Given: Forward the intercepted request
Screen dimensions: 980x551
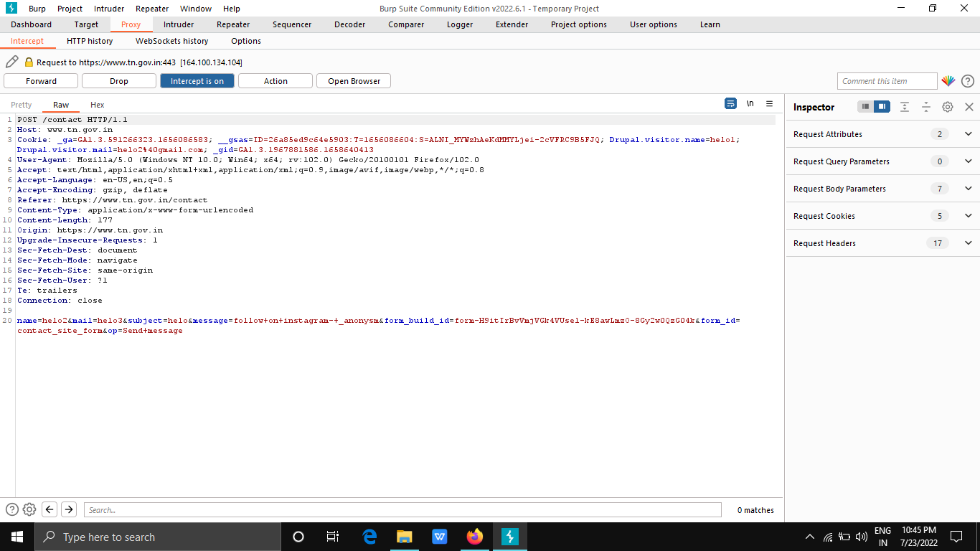Looking at the screenshot, I should coord(41,81).
